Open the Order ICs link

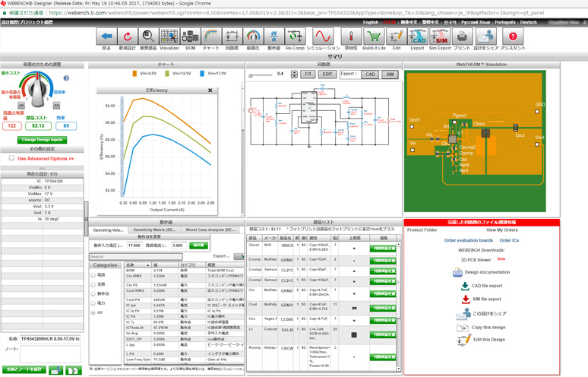point(509,240)
